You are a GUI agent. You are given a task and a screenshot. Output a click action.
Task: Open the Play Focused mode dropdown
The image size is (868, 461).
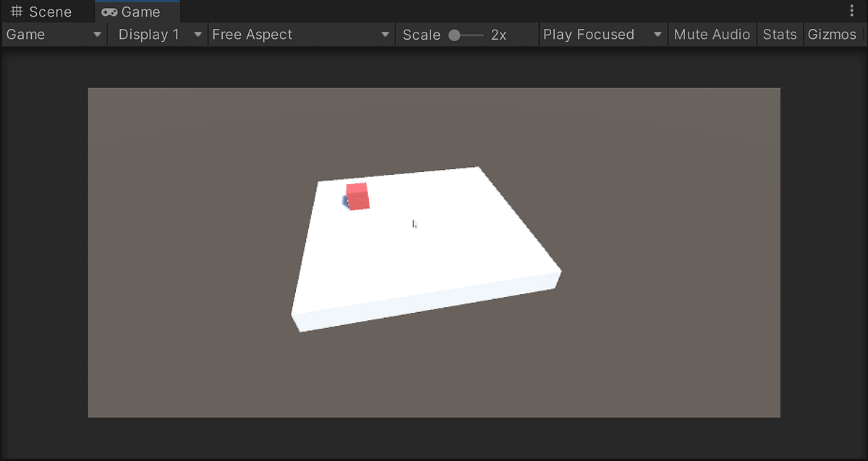point(603,34)
